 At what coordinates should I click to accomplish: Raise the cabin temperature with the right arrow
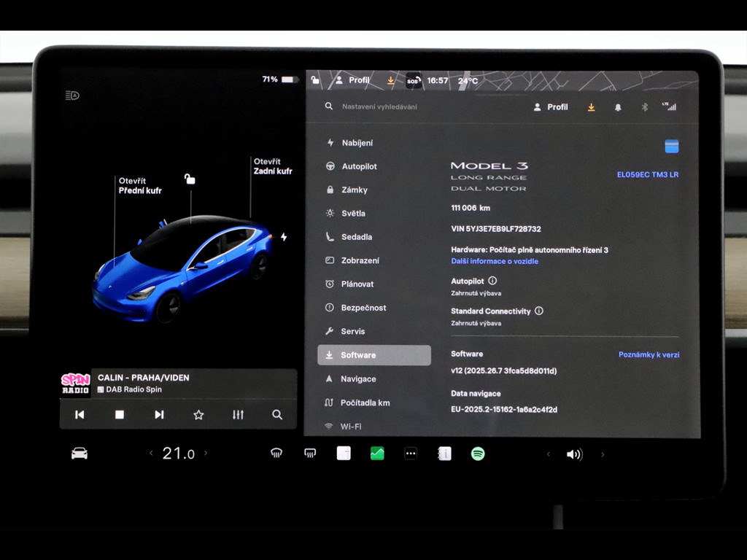click(x=206, y=453)
